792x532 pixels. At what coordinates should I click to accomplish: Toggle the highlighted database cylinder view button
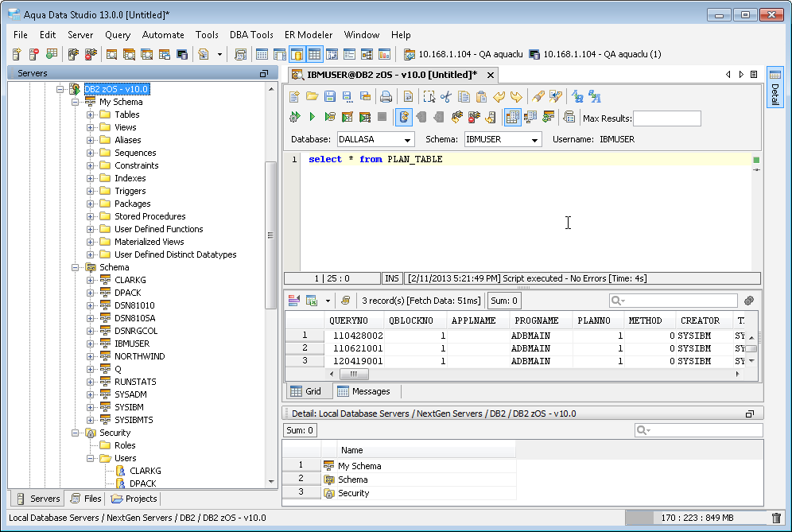[x=297, y=54]
